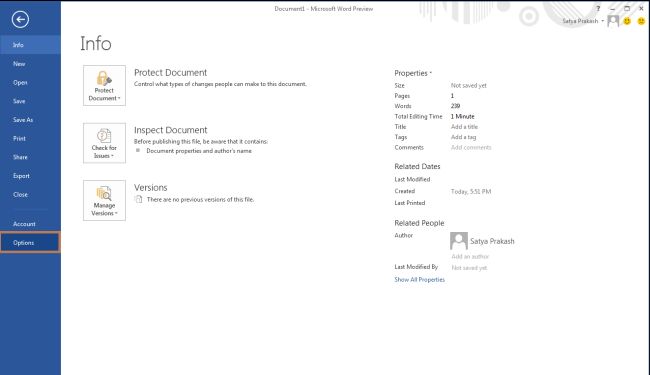Click the 'Protect Document' heading
This screenshot has height=375, width=650.
click(170, 73)
